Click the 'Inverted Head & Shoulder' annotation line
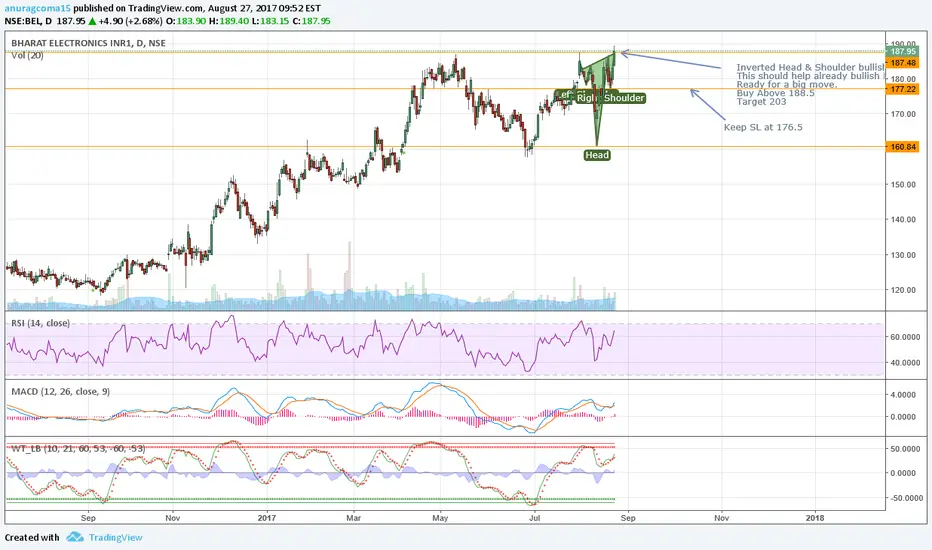This screenshot has height=550, width=932. (810, 67)
